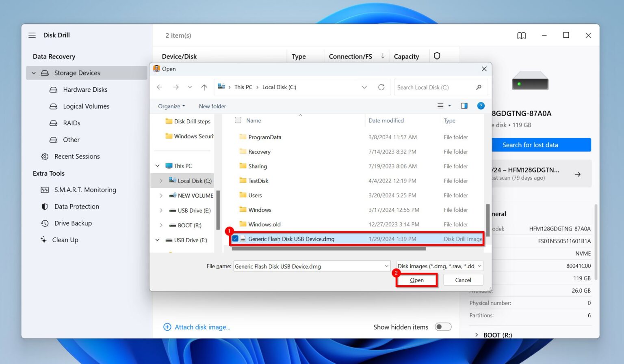Click the Attach disk image link
This screenshot has width=624, height=364.
[202, 327]
